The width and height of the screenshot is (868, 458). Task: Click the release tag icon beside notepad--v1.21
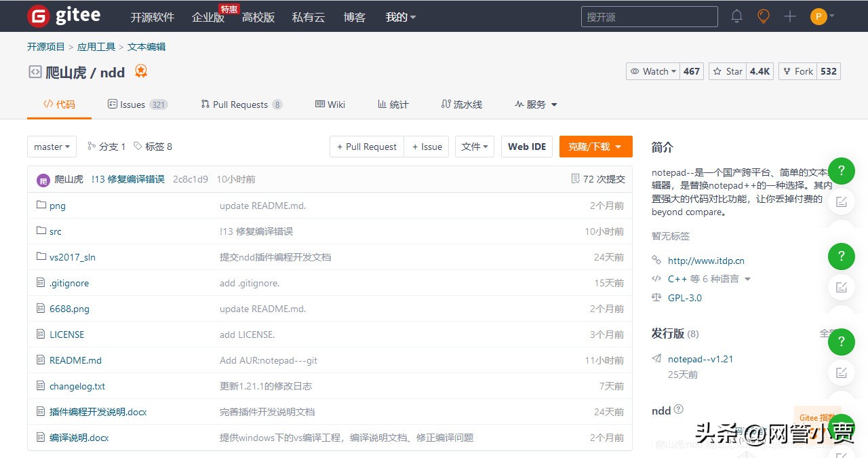(656, 359)
